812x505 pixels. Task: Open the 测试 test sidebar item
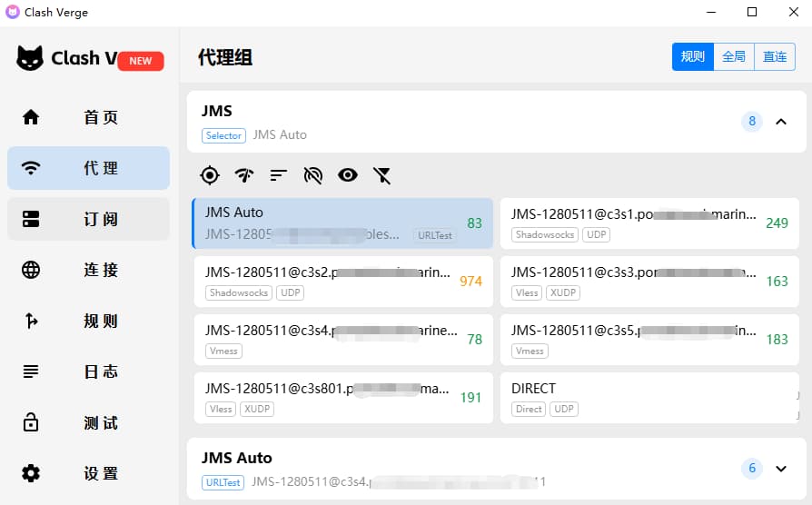click(88, 422)
